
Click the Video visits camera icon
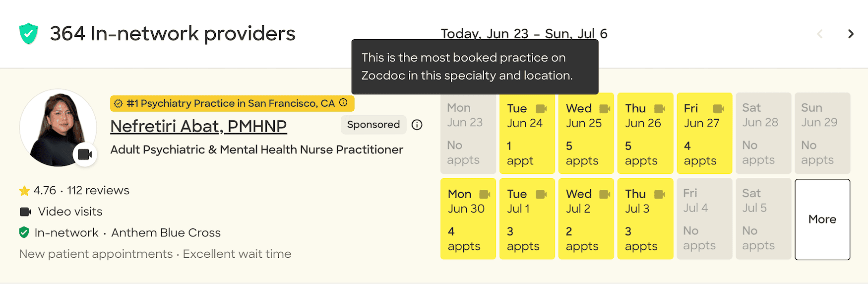[x=26, y=211]
